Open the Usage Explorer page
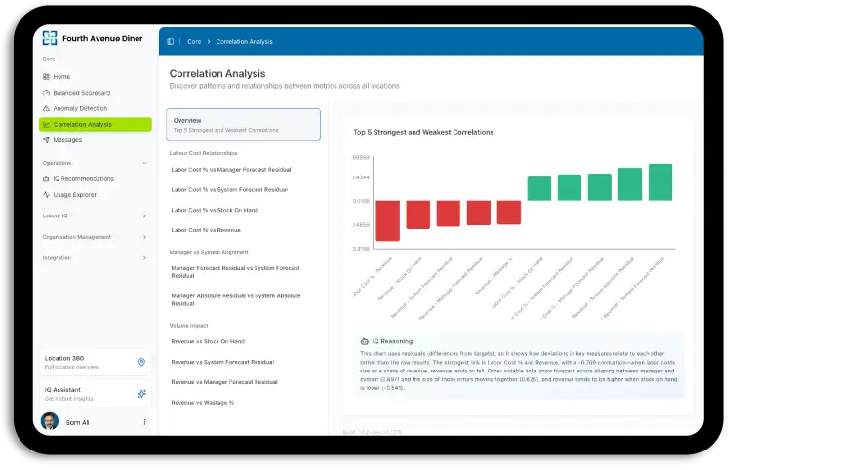The width and height of the screenshot is (868, 470). [75, 195]
